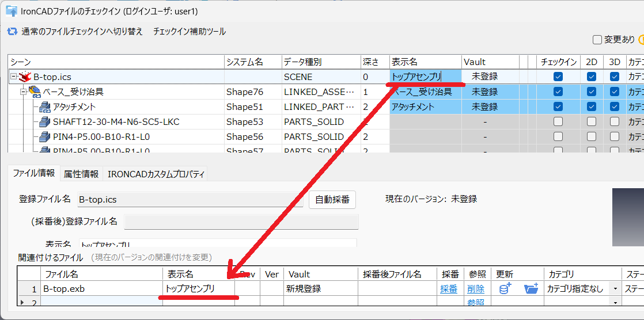The width and height of the screenshot is (644, 320).
Task: Uncheck チェックイン checkbox for B-top.ics
Action: pyautogui.click(x=558, y=77)
